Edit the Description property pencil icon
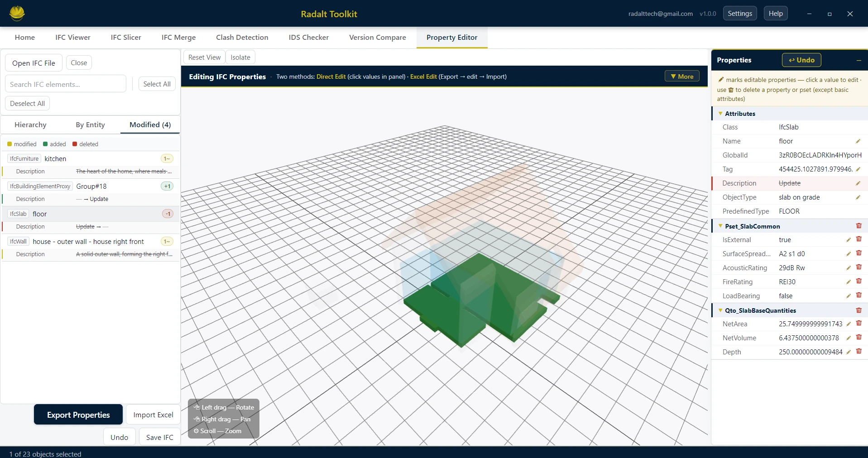The width and height of the screenshot is (868, 458). (x=858, y=183)
